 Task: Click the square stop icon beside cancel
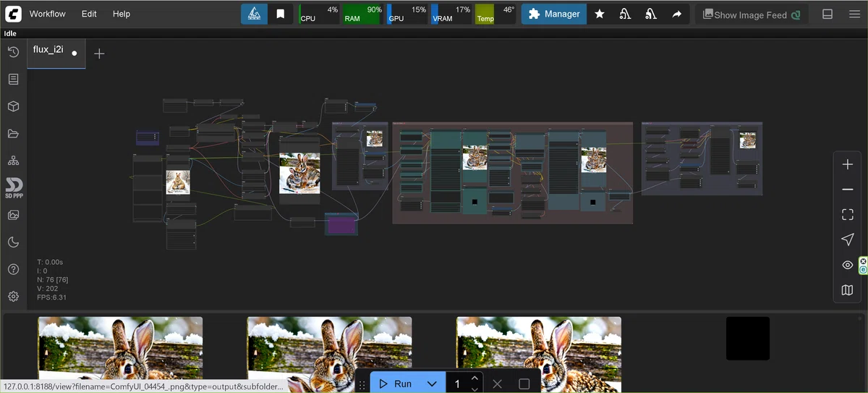(x=524, y=384)
